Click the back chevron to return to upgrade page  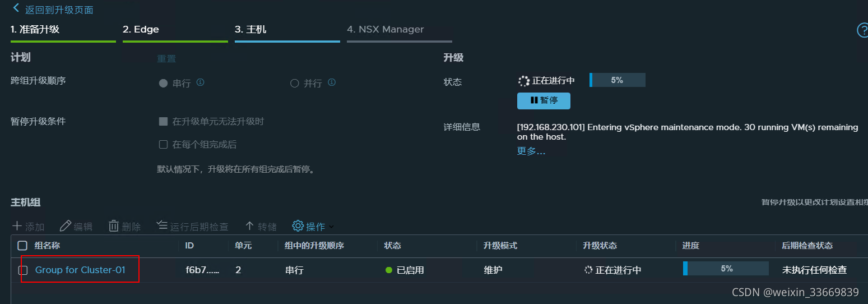click(16, 8)
